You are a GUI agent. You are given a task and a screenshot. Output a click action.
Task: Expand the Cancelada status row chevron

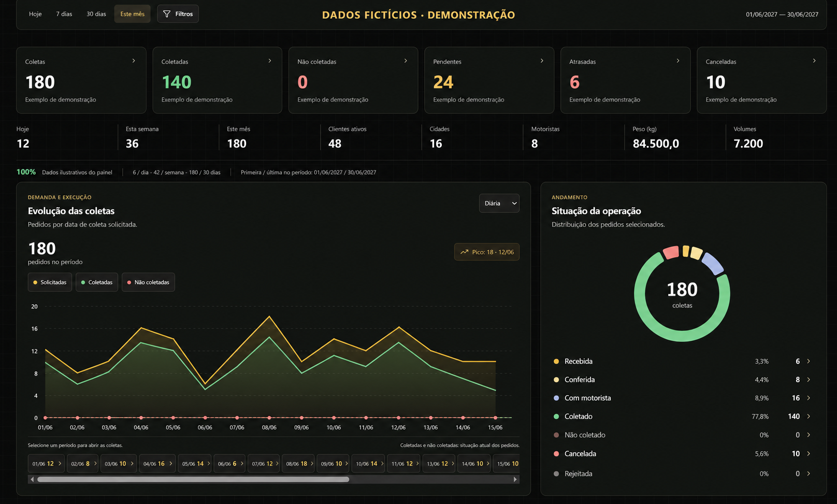(x=809, y=453)
